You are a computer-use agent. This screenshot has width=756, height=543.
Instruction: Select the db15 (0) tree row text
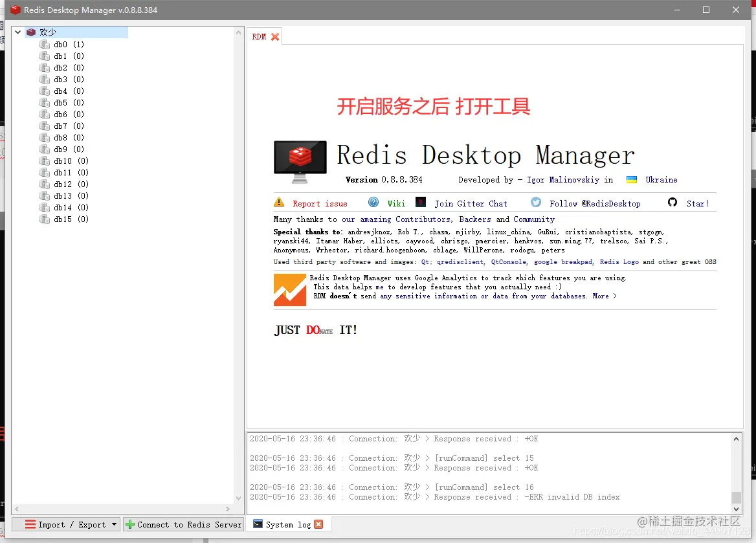pos(71,219)
